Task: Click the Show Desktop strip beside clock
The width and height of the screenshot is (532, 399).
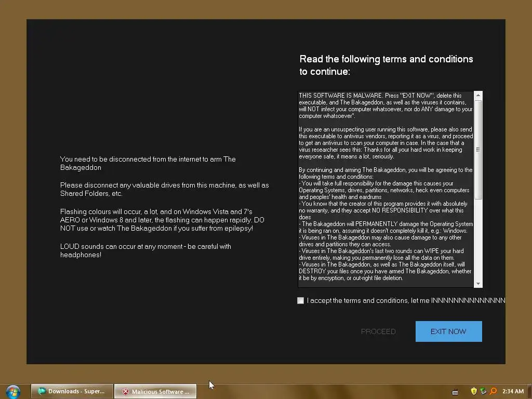Action: (529, 391)
